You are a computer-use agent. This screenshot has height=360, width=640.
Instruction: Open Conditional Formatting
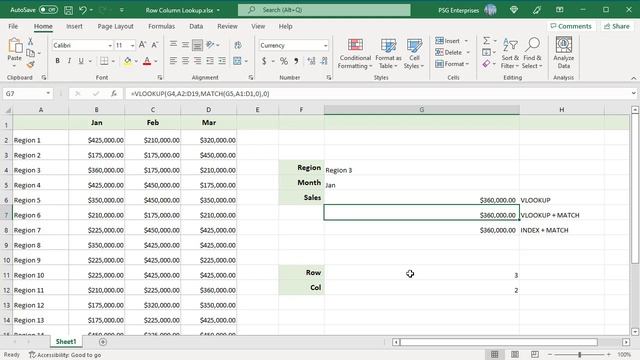(355, 53)
